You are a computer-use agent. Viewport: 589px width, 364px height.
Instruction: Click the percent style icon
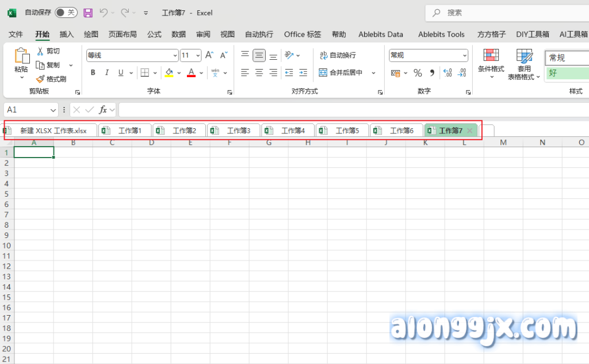(x=418, y=73)
